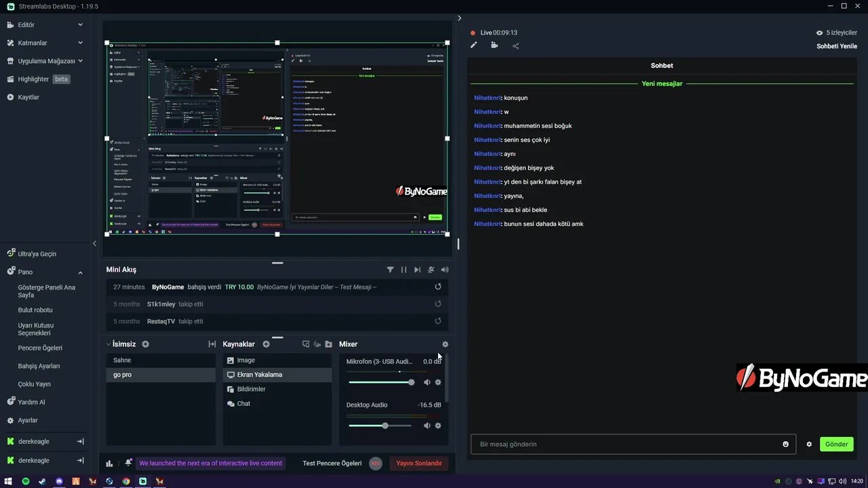This screenshot has width=868, height=488.
Task: Click Sohbeti Yenile to refresh chat
Action: (x=837, y=46)
